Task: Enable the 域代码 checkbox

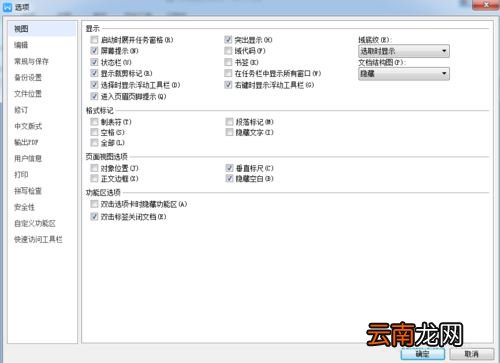Action: [x=228, y=51]
